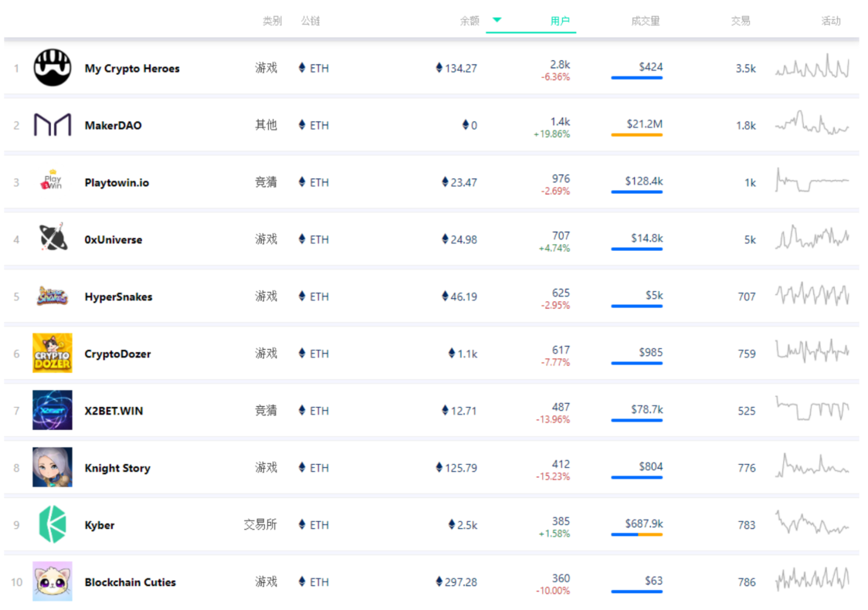Screen dimensions: 868x610
Task: Click the $424 volume bar for My Crypto Heroes
Action: click(636, 77)
